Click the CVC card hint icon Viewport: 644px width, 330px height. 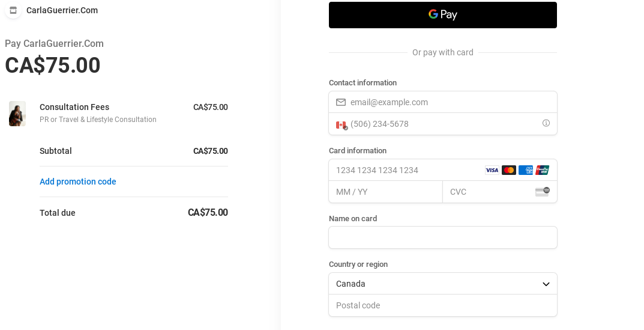(x=542, y=192)
